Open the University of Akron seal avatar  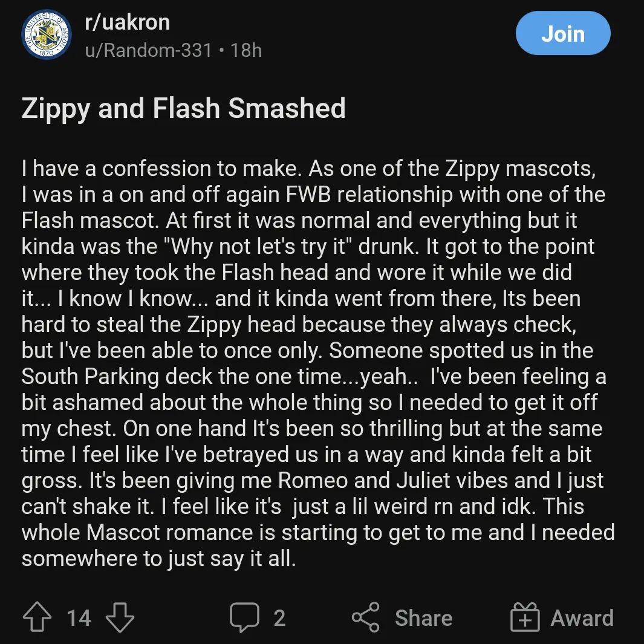pos(47,34)
